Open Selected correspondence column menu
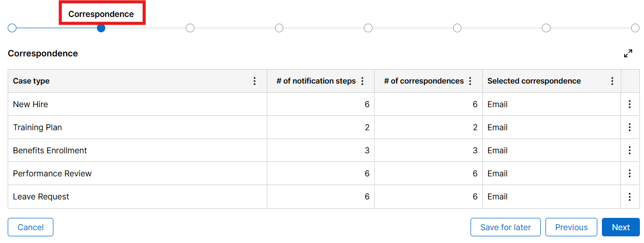 [x=612, y=81]
